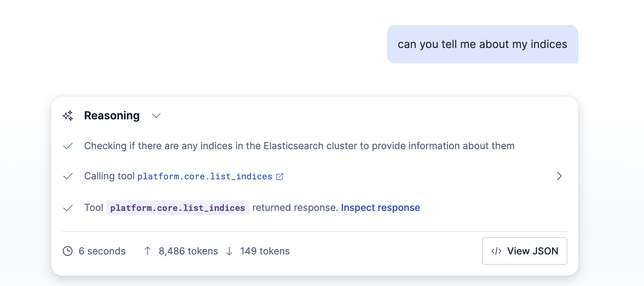Click the Checking indices reasoning step text
This screenshot has width=644, height=286.
(x=299, y=146)
